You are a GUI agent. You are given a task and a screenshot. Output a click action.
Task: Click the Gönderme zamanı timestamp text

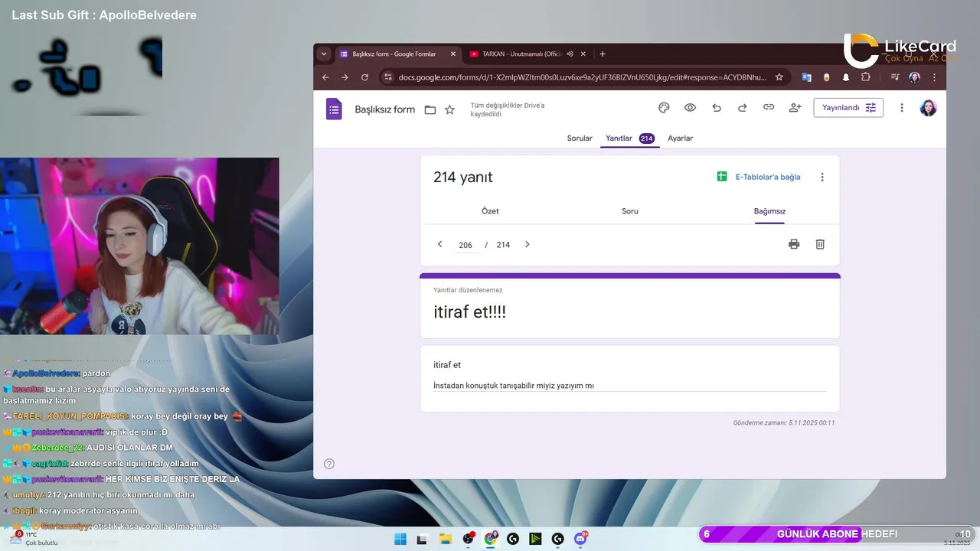[784, 422]
